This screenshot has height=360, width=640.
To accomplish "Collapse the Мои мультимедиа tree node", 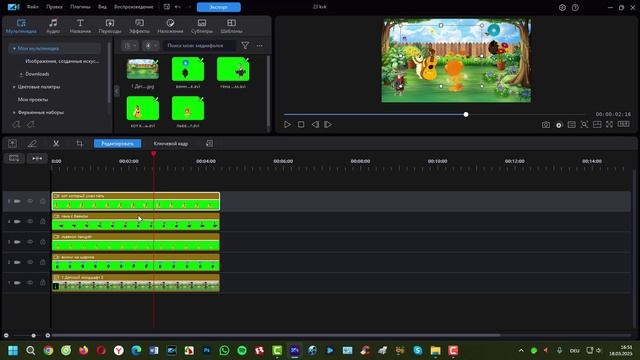I will (14, 49).
